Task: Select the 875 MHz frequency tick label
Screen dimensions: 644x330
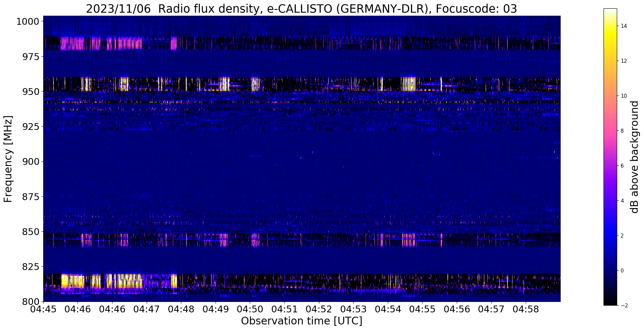Action: pos(31,197)
